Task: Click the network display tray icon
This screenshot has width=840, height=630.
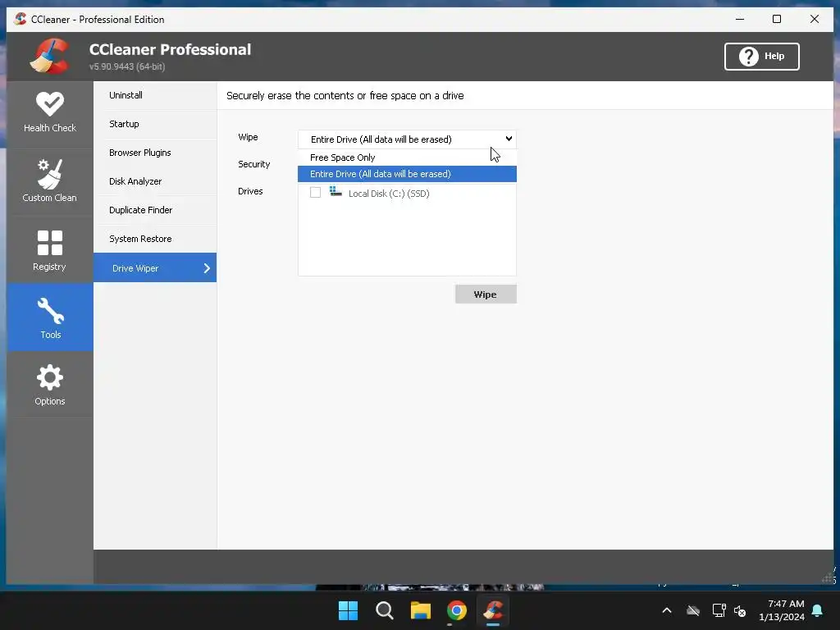Action: point(719,610)
